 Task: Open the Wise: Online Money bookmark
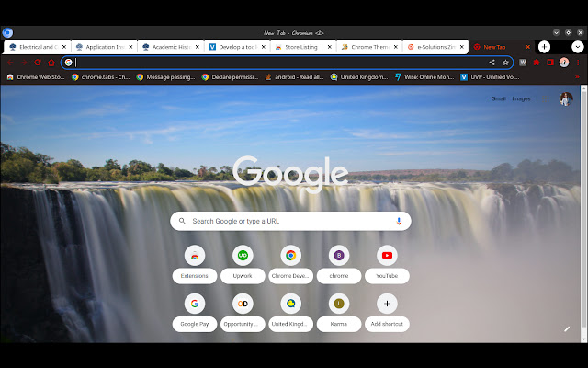(x=424, y=77)
